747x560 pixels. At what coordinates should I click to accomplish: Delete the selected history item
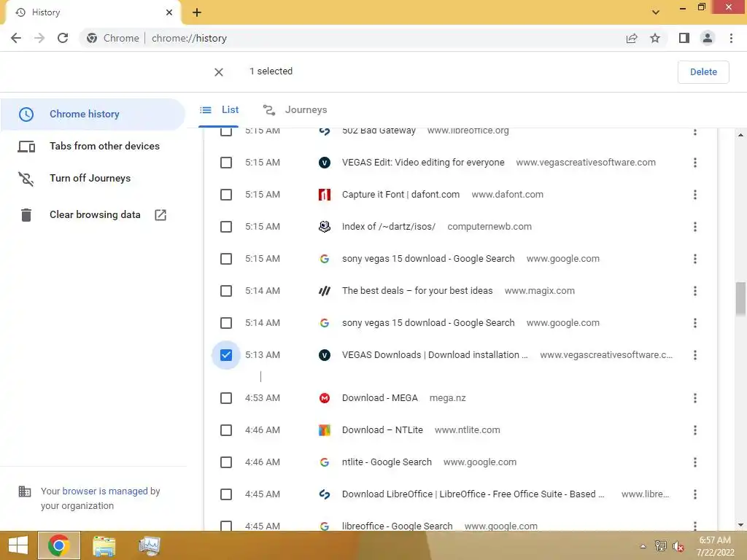tap(703, 72)
